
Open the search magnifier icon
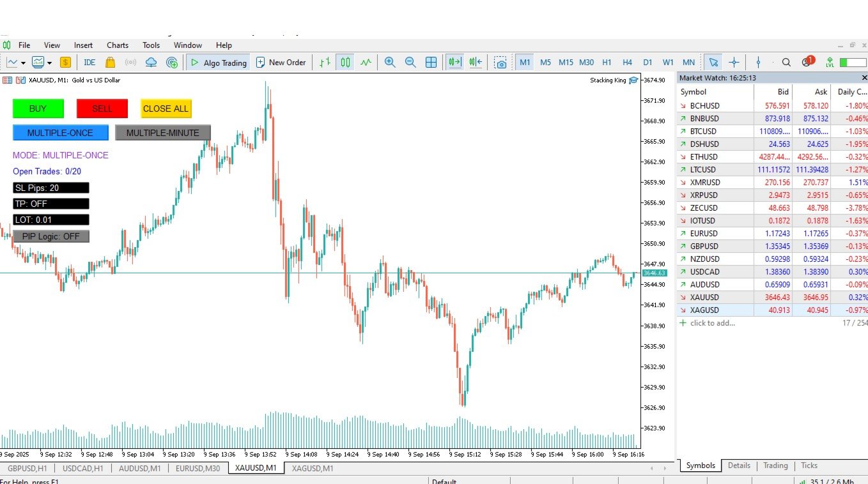pos(786,62)
